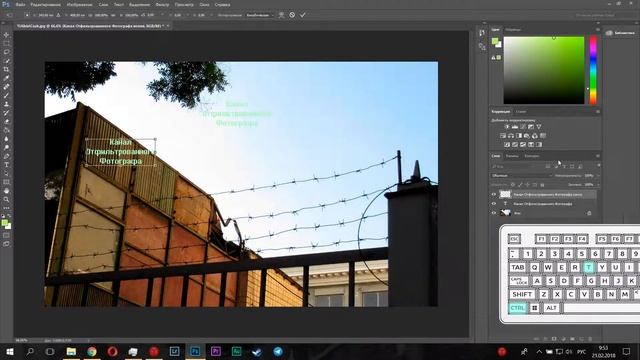640x360 pixels.
Task: Open Windows Start menu
Action: (9, 351)
